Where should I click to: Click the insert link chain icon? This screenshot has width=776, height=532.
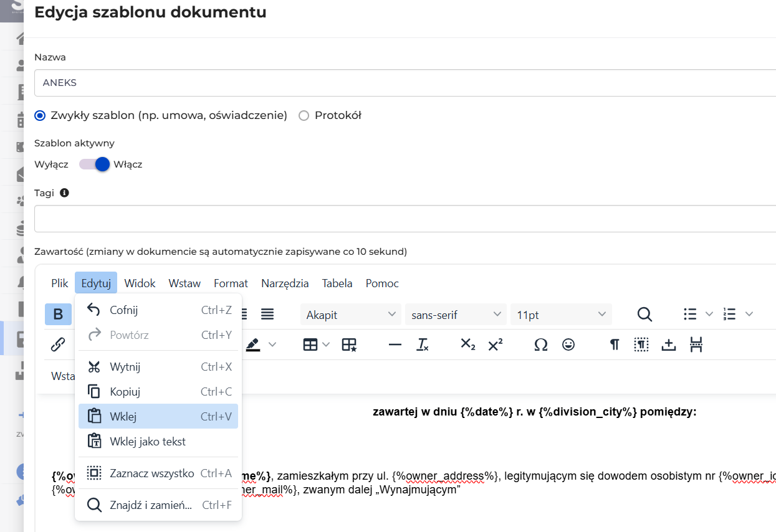tap(58, 344)
